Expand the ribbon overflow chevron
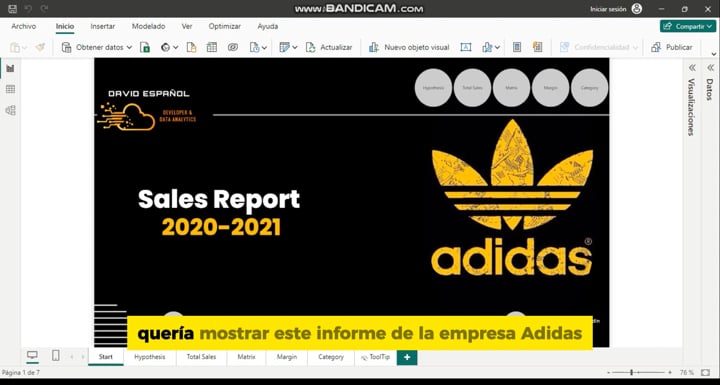The image size is (720, 385). coord(713,54)
